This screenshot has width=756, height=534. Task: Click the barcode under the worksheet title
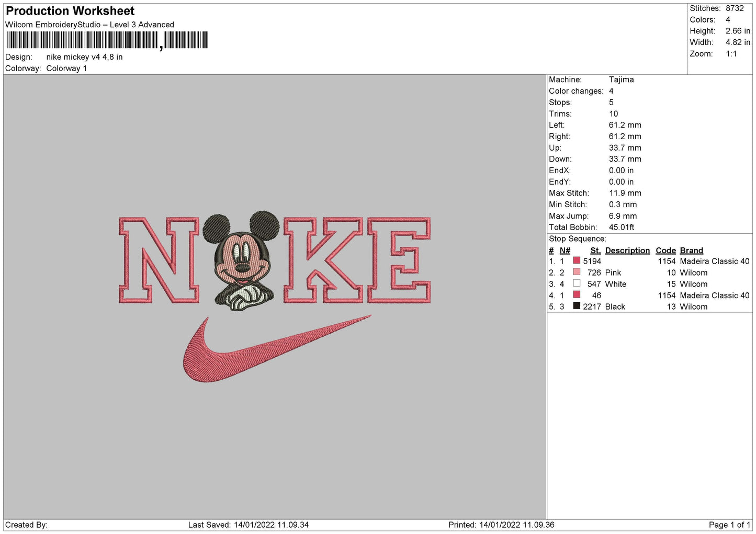tap(107, 40)
